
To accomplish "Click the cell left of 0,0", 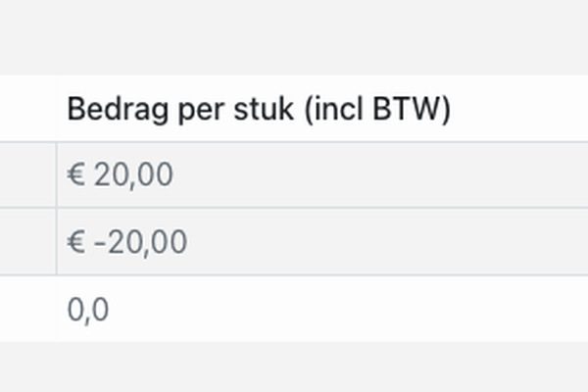I will click(x=27, y=310).
